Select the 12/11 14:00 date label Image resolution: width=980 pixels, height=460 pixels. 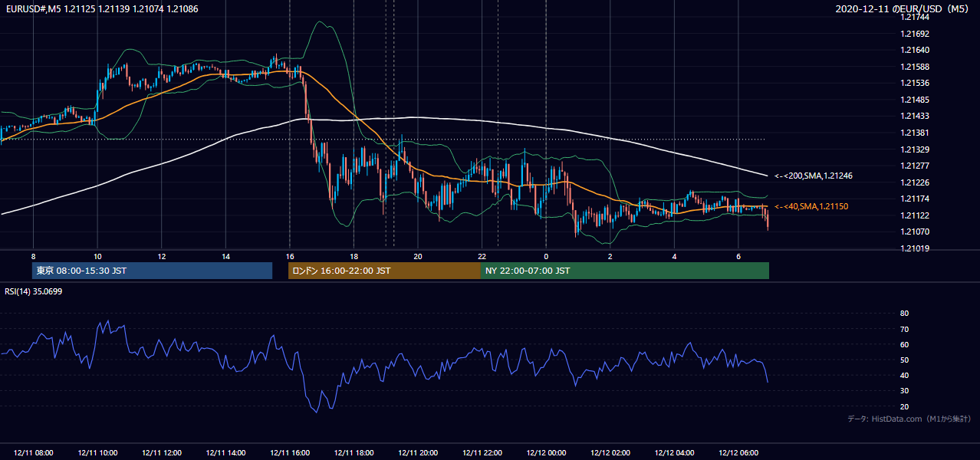[x=225, y=453]
